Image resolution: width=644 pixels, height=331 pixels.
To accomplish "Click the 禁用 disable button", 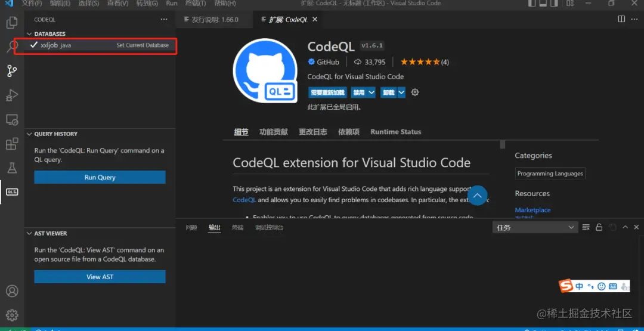I will [358, 92].
